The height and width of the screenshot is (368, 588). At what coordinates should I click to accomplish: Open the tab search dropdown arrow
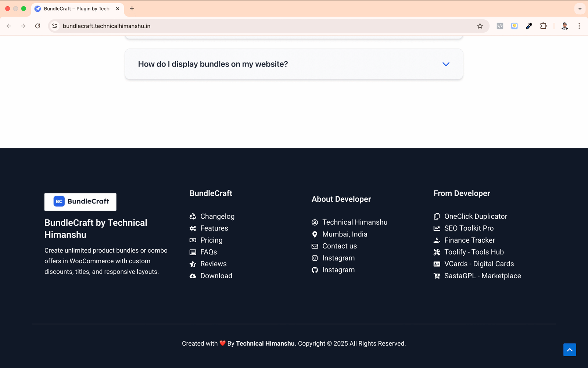[580, 8]
